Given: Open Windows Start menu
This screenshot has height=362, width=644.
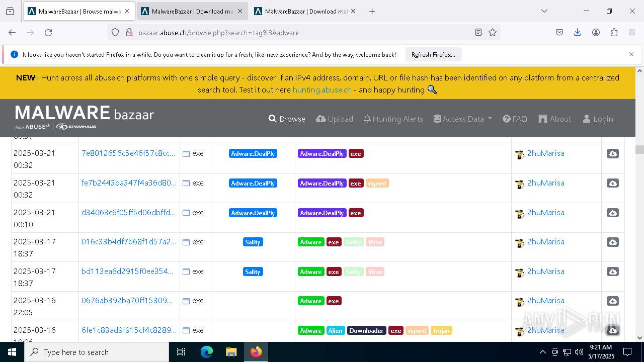Looking at the screenshot, I should (12, 352).
